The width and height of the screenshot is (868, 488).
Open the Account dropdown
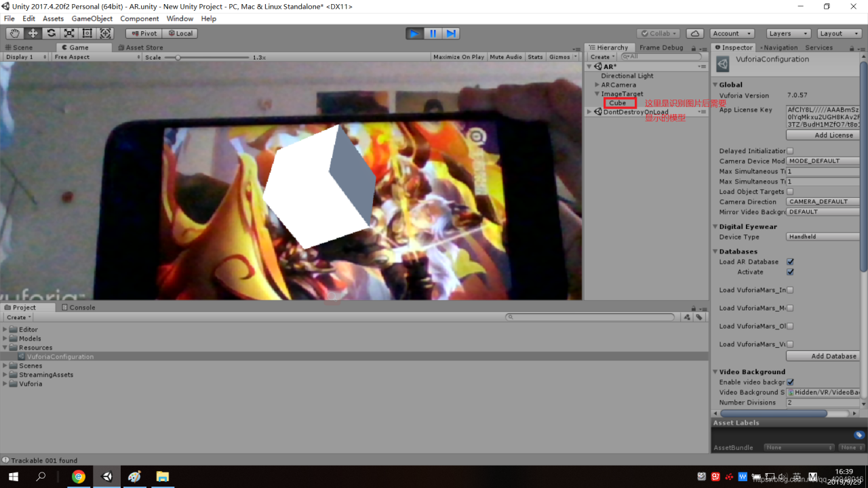(x=732, y=33)
